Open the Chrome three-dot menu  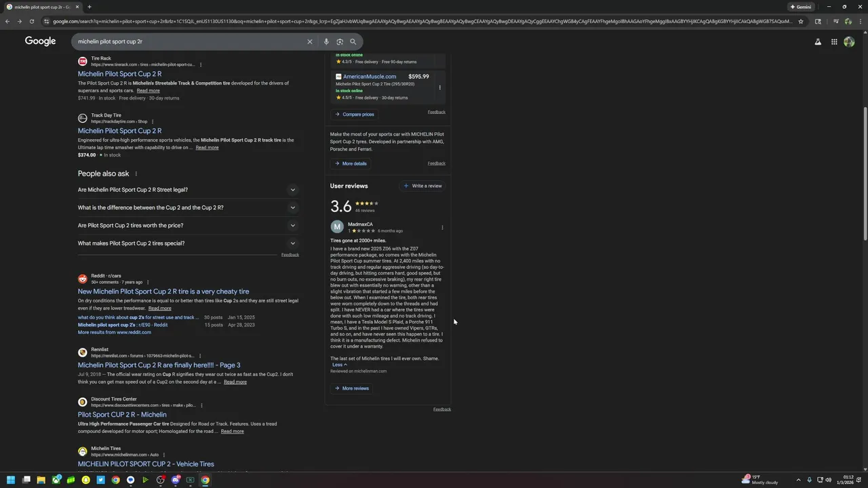860,21
